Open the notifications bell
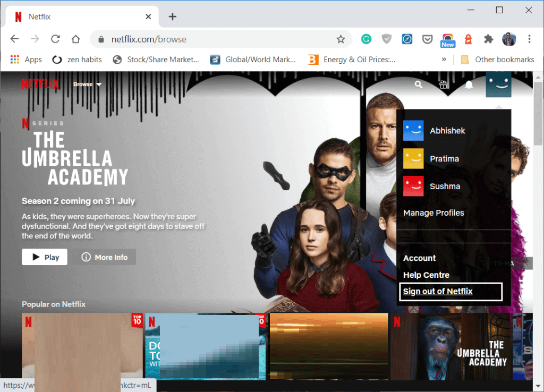Image resolution: width=544 pixels, height=392 pixels. (x=469, y=84)
